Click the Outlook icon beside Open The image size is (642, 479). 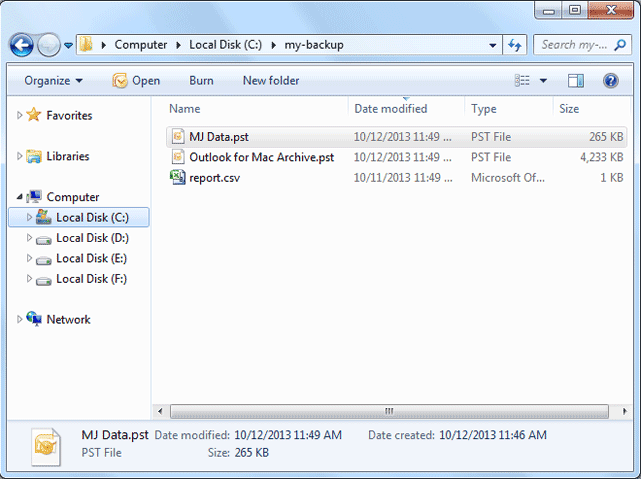pos(120,81)
